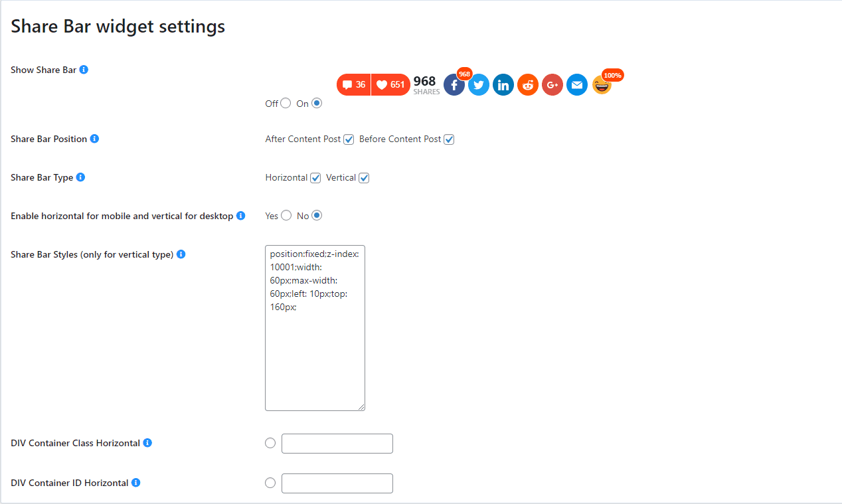Uncheck the Vertical share bar type
Viewport: 842px width, 504px height.
pyautogui.click(x=364, y=178)
